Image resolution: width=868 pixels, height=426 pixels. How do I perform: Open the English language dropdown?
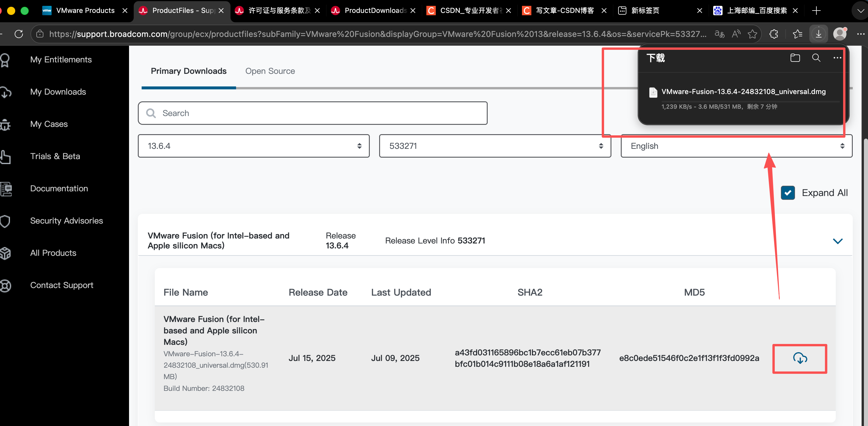click(736, 146)
